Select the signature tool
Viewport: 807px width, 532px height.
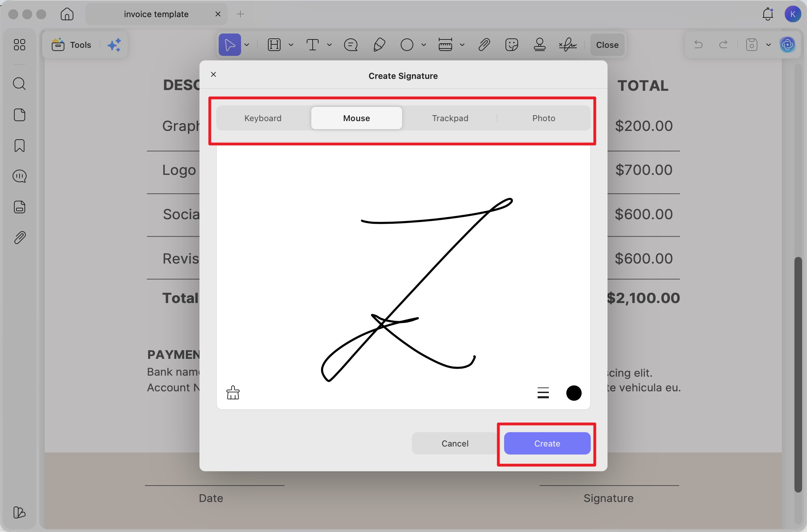tap(568, 45)
